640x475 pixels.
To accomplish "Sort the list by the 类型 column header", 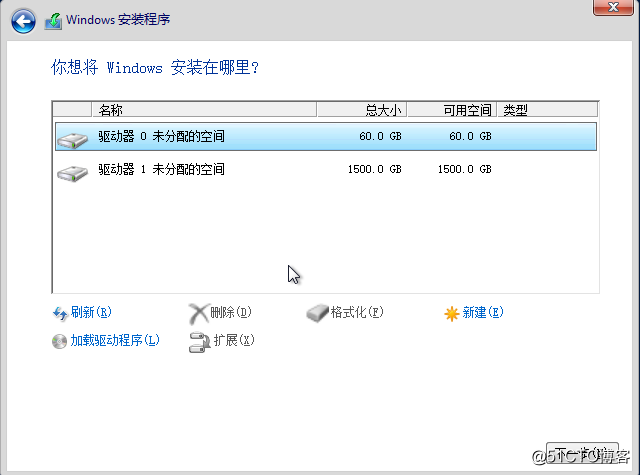I will tap(547, 110).
